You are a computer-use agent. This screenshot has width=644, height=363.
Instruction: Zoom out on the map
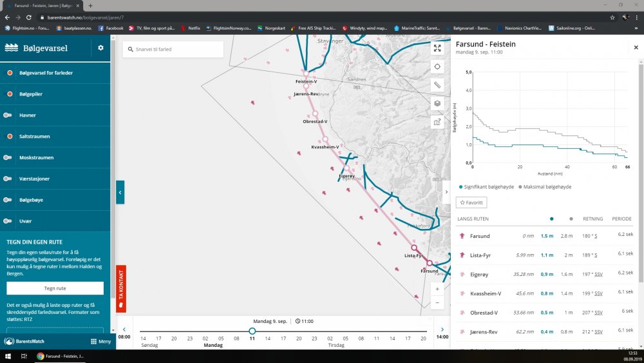click(437, 303)
